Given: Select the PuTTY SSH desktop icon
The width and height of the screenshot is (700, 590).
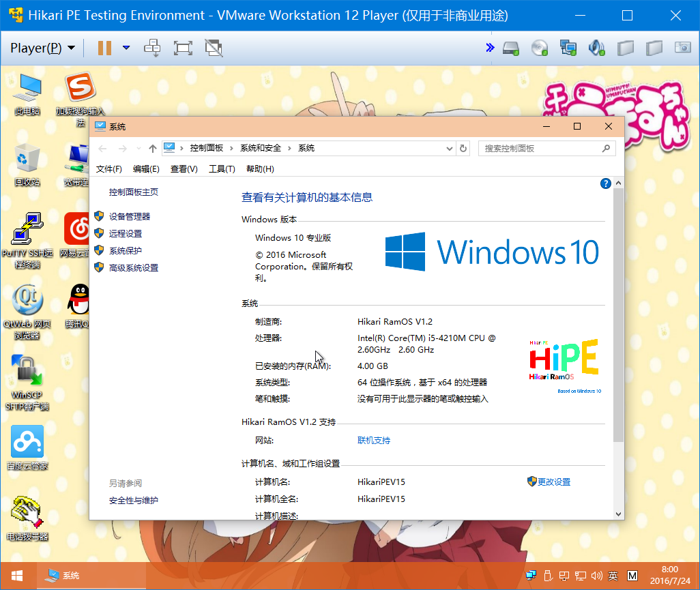Looking at the screenshot, I should 27,241.
